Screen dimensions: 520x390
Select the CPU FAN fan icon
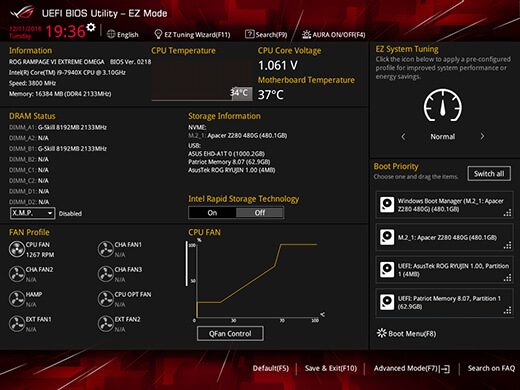point(17,249)
